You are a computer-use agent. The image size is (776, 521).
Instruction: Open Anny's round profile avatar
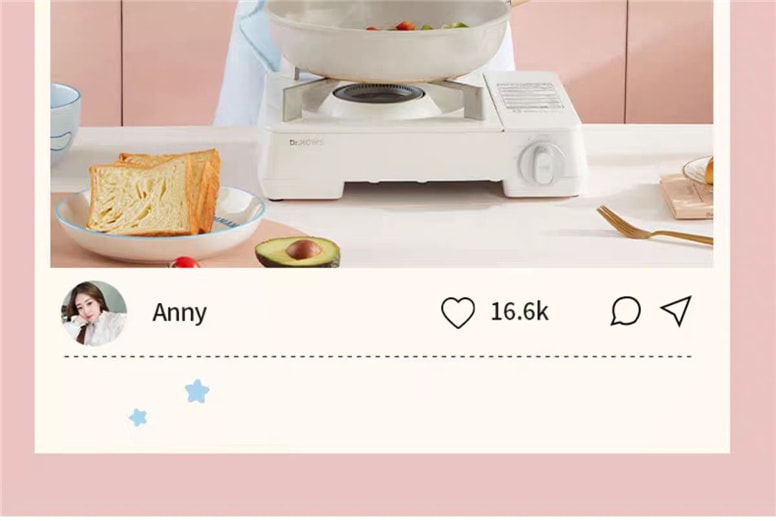point(94,313)
